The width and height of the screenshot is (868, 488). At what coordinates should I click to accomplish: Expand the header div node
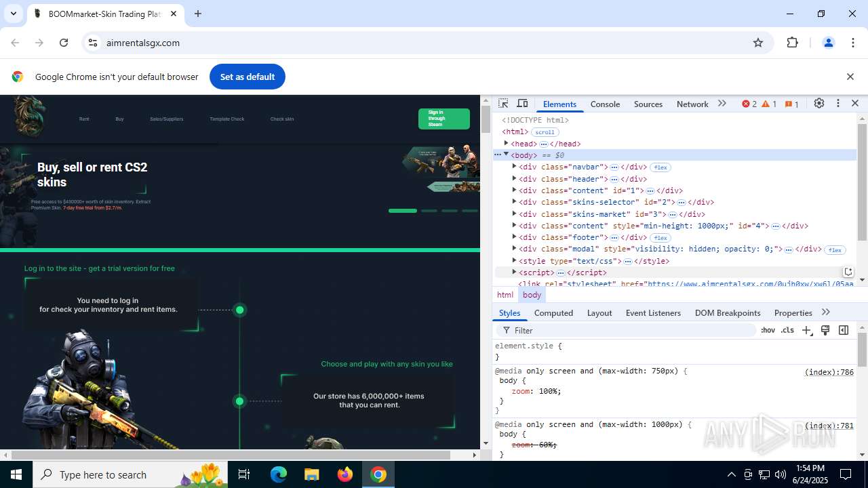514,178
